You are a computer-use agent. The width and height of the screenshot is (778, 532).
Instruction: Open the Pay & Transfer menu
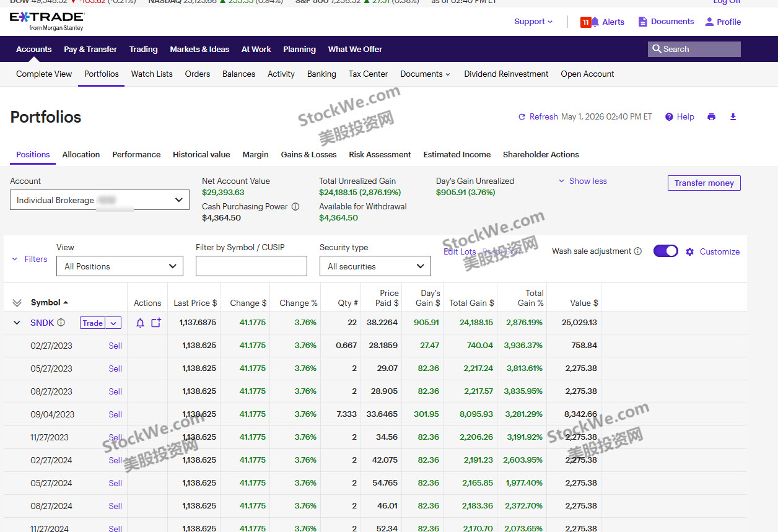(90, 49)
